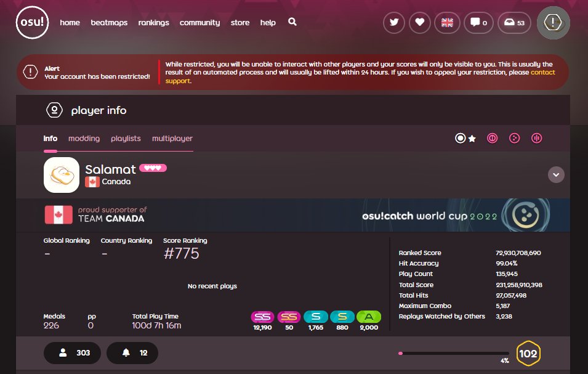
Task: Click the default mode star icon
Action: pyautogui.click(x=472, y=139)
